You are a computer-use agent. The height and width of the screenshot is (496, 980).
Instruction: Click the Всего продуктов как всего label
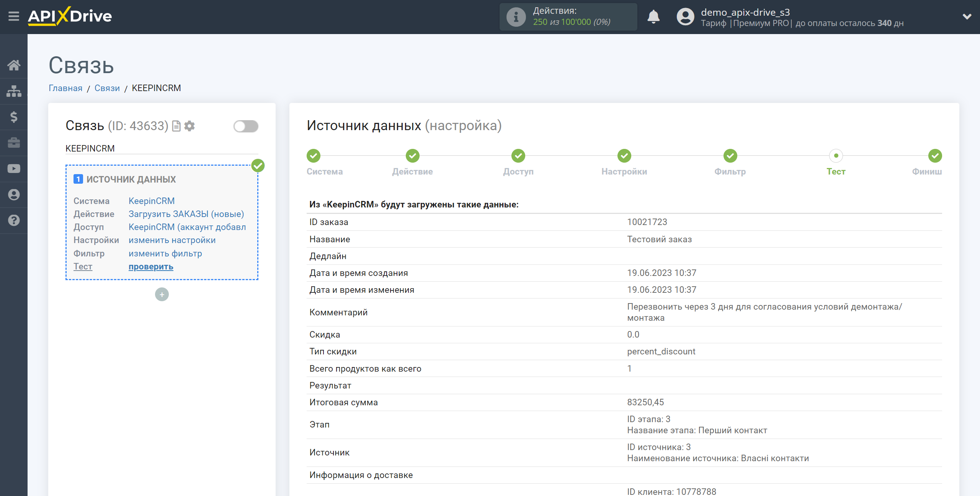point(365,369)
